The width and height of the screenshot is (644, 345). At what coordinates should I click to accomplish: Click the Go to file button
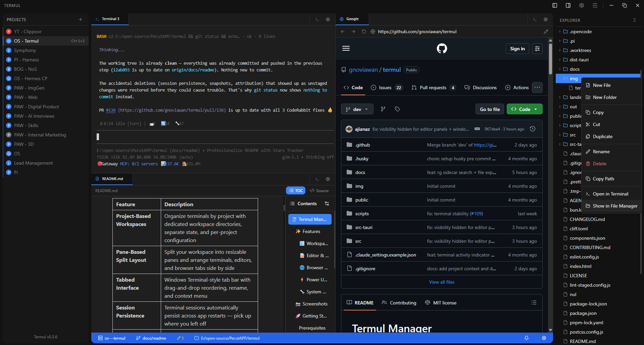pyautogui.click(x=490, y=109)
